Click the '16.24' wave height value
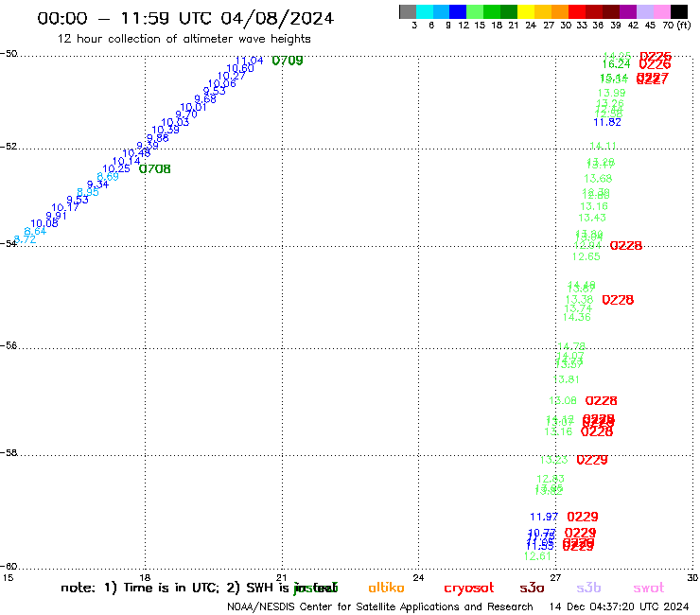 [616, 64]
